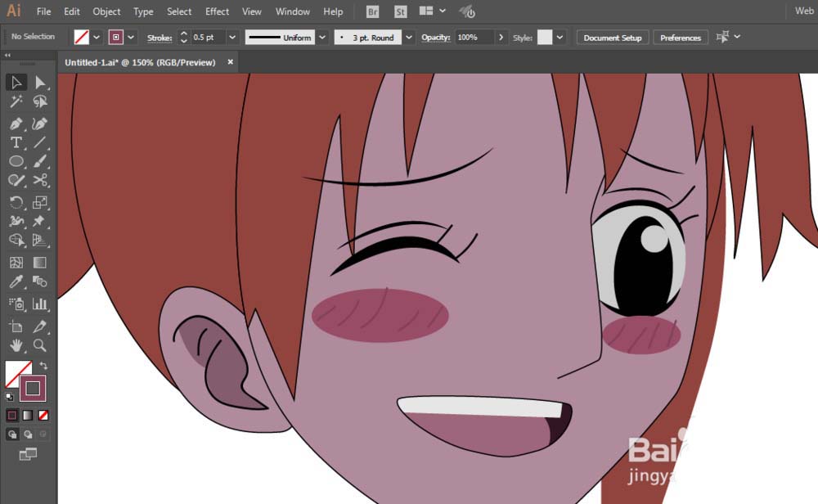The height and width of the screenshot is (504, 818).
Task: Open the Edit menu
Action: click(x=72, y=11)
